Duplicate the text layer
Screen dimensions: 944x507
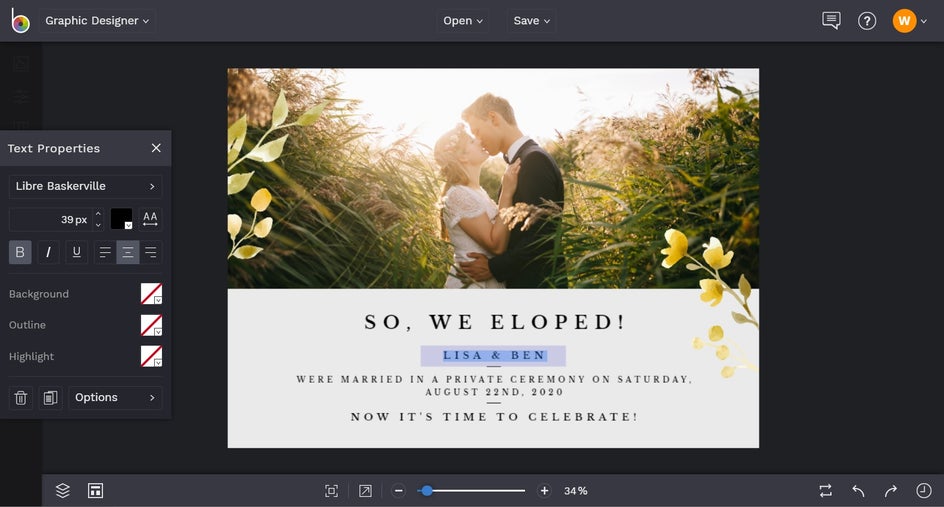point(51,398)
